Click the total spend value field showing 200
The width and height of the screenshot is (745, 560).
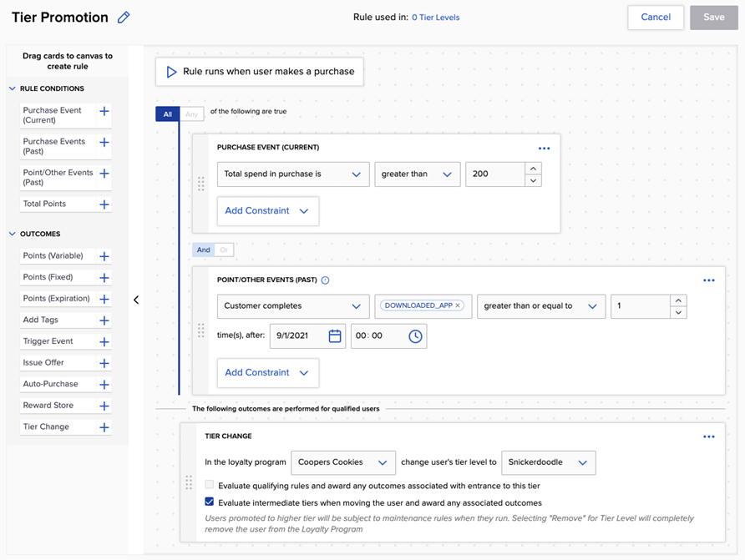pos(494,174)
